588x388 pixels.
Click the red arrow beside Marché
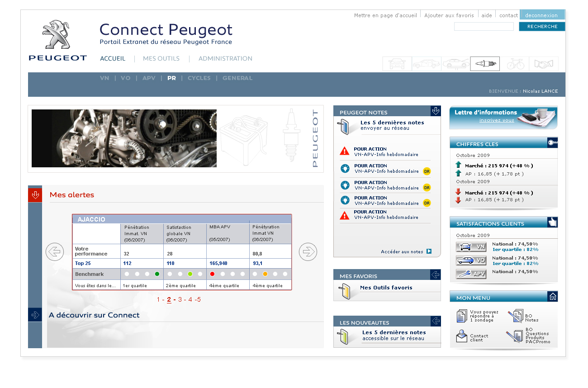[x=458, y=192]
